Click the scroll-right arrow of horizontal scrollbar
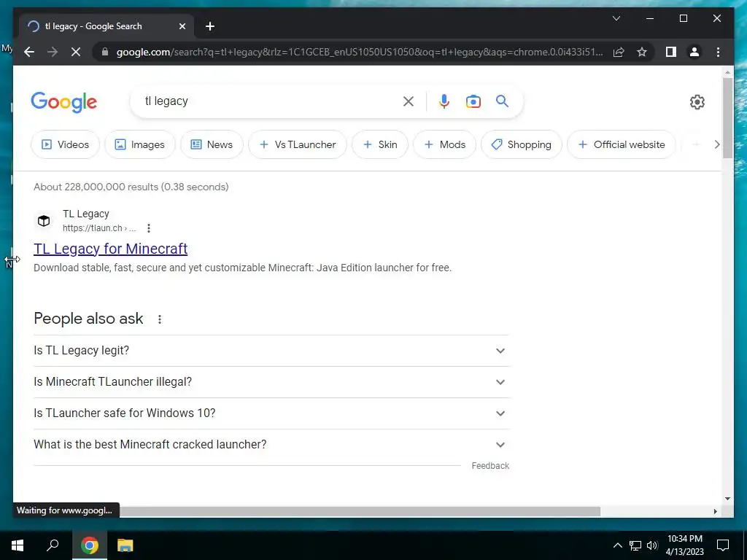 pos(715,511)
